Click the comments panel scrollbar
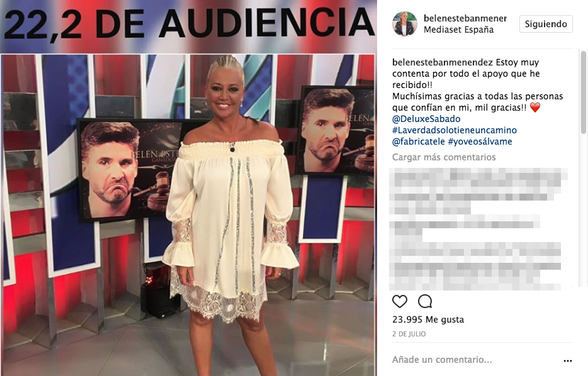The width and height of the screenshot is (588, 376). pos(583,92)
